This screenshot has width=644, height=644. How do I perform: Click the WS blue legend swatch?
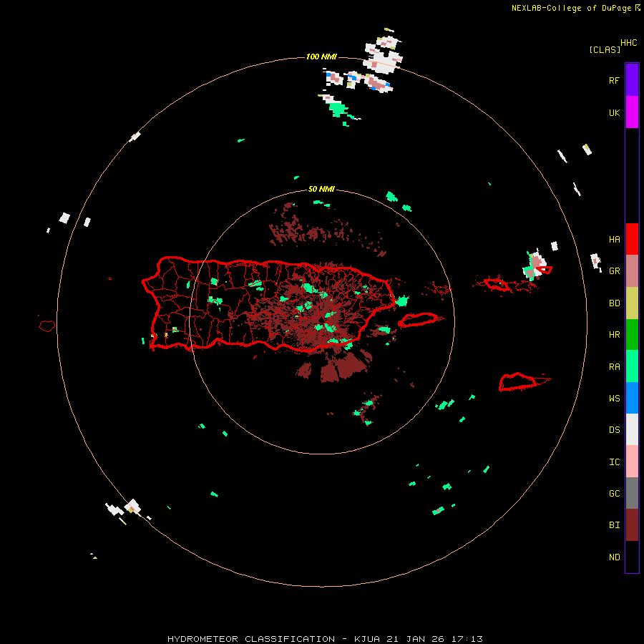[x=632, y=398]
